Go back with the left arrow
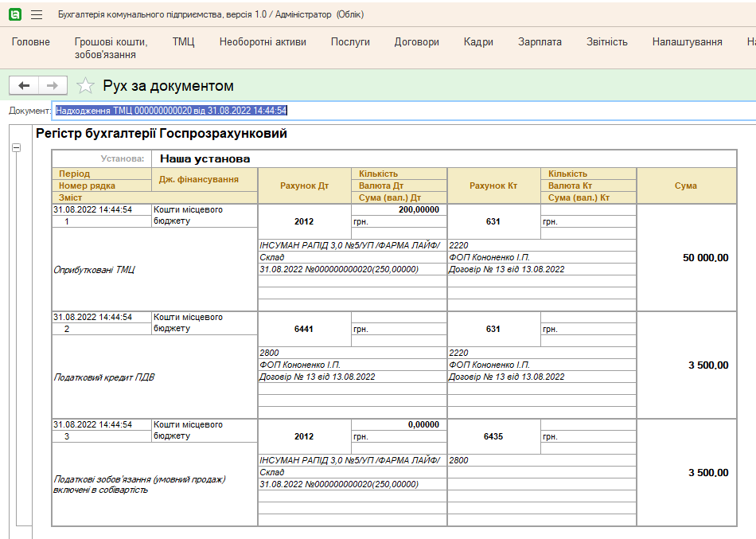 24,86
